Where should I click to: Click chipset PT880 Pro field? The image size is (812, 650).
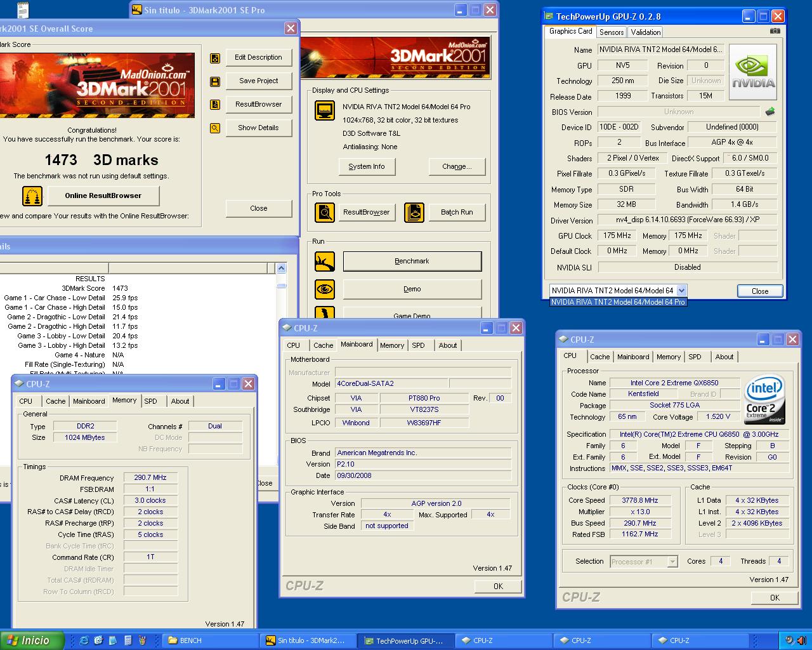click(x=424, y=398)
